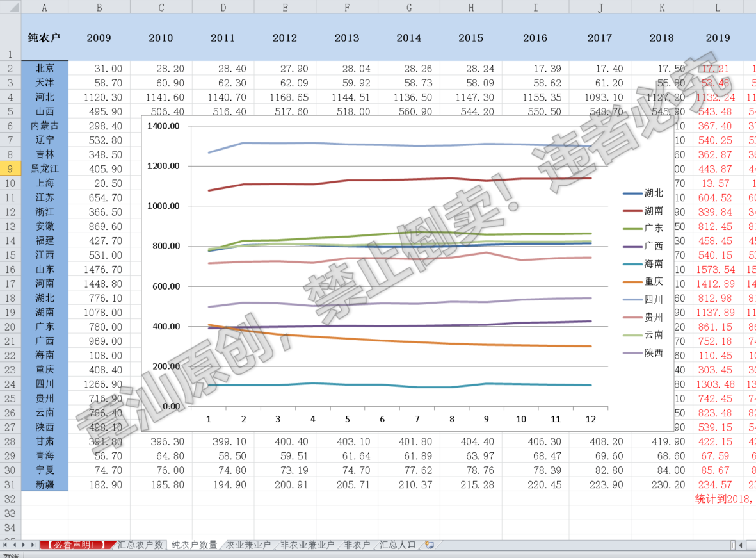Click the 1400.00 chart axis label
Screen dimensions: 756x558
pos(163,126)
